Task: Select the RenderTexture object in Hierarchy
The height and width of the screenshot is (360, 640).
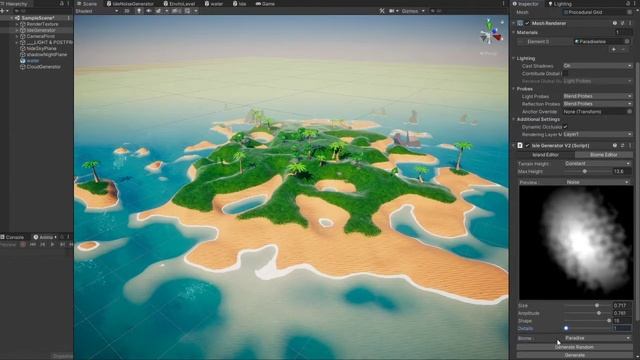Action: click(x=42, y=24)
